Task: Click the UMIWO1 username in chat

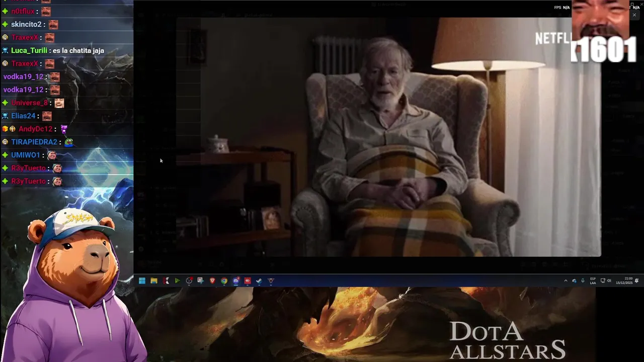Action: tap(25, 155)
